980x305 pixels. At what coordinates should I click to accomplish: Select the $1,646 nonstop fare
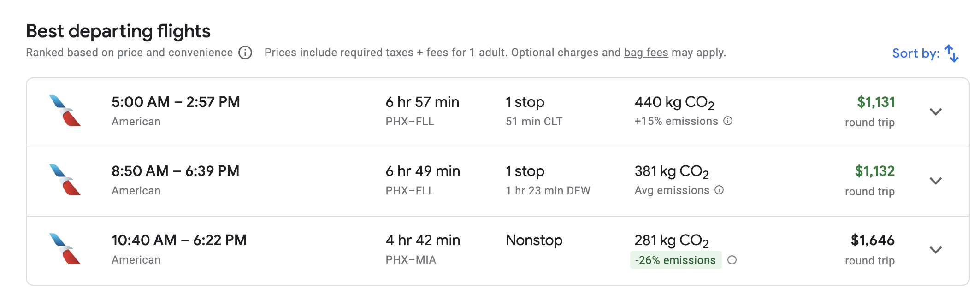pyautogui.click(x=872, y=240)
